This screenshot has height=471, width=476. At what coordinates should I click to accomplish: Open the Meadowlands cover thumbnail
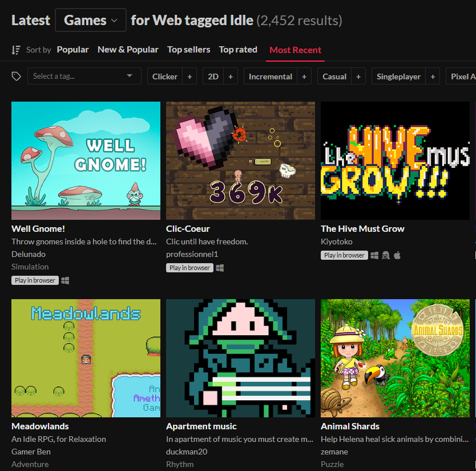[86, 358]
